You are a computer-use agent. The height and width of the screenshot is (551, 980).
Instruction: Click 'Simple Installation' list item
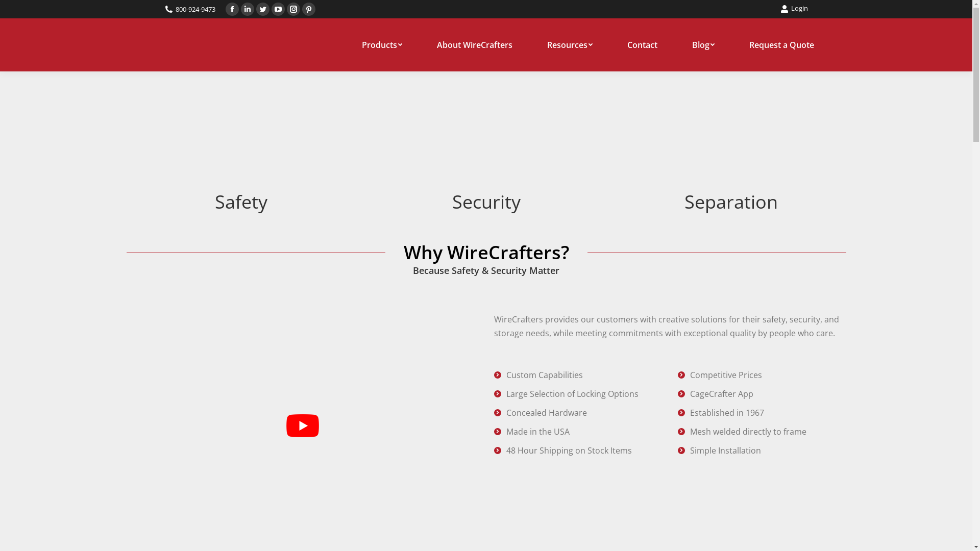tap(725, 450)
